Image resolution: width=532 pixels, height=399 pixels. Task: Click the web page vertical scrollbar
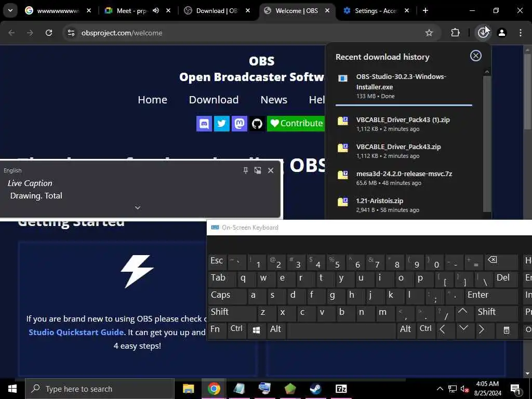[x=528, y=91]
